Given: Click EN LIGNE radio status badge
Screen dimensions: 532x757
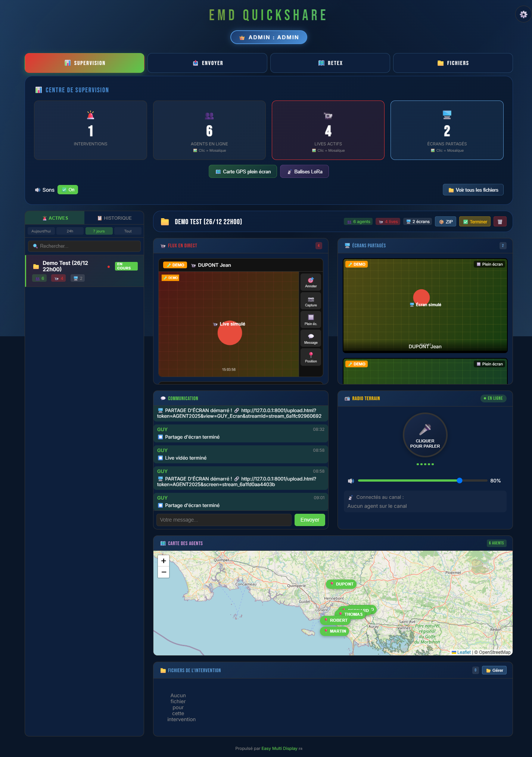Looking at the screenshot, I should click(493, 398).
